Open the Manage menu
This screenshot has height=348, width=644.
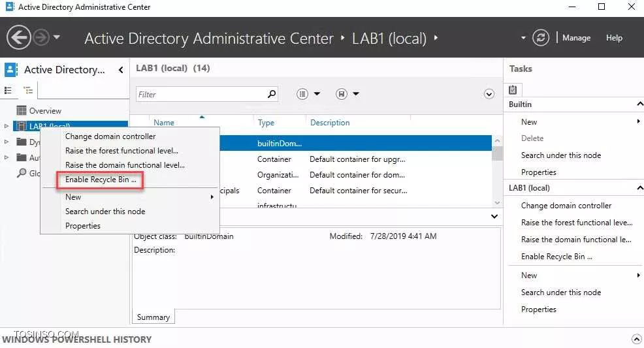(576, 38)
